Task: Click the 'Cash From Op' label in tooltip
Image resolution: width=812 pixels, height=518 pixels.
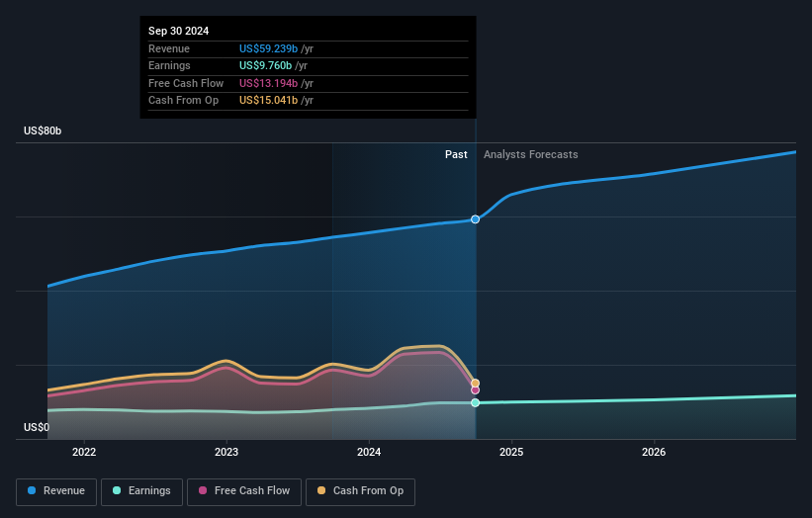Action: 183,101
